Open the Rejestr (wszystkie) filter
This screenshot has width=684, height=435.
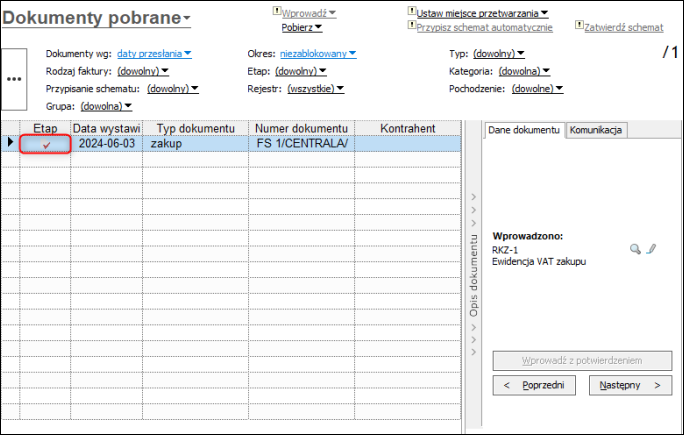pos(316,89)
